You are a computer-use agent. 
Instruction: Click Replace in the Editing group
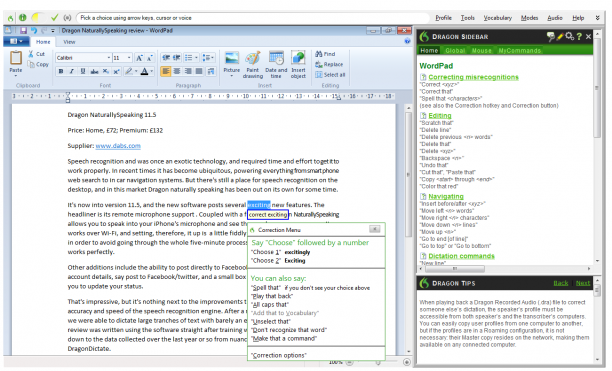329,64
